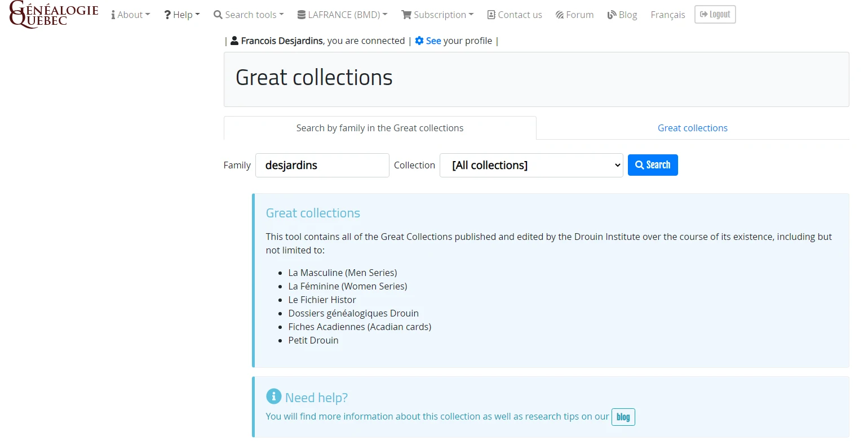The image size is (868, 441).
Task: Click the Great collections page heading
Action: 314,78
